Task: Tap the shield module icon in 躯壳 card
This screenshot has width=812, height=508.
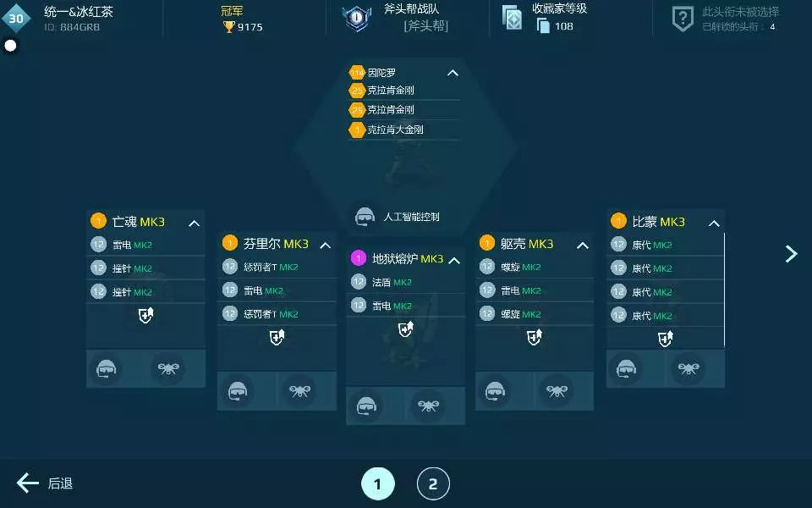Action: pyautogui.click(x=534, y=337)
